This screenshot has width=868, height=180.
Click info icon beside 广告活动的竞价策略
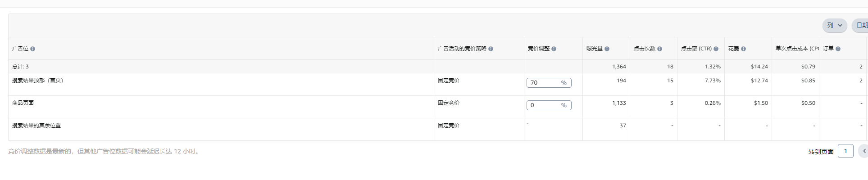coord(491,49)
